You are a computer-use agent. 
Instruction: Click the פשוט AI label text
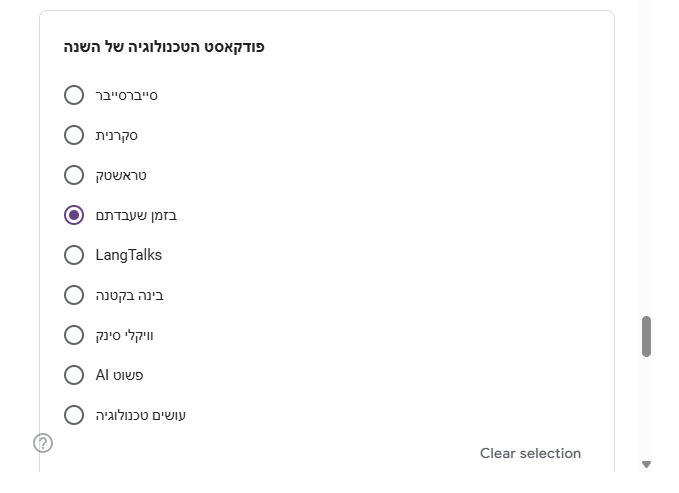[119, 375]
